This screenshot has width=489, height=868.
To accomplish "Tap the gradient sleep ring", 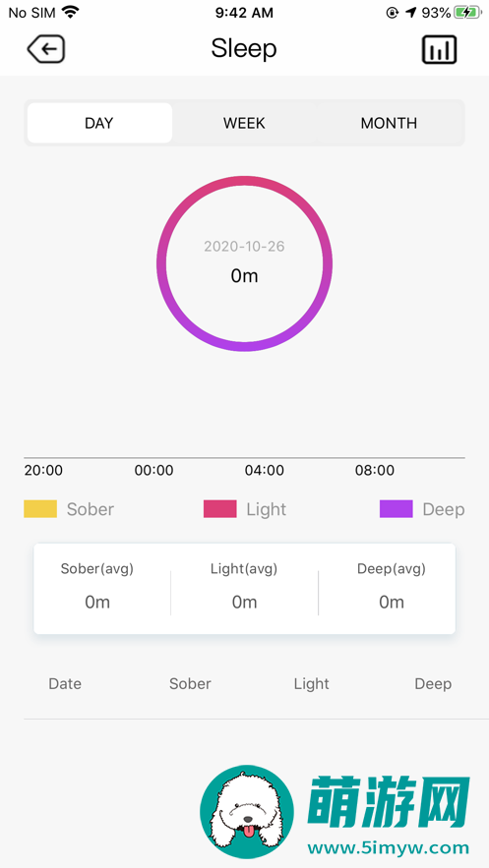I will point(244,263).
